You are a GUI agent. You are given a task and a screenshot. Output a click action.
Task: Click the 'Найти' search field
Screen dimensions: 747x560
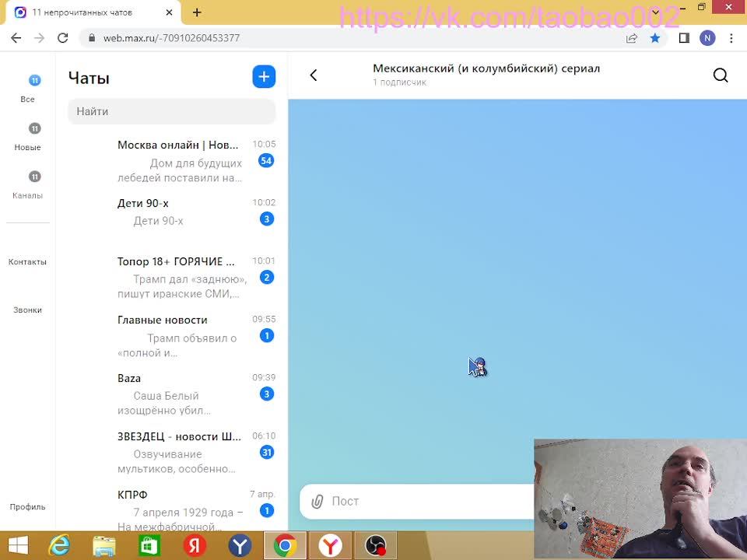point(171,111)
